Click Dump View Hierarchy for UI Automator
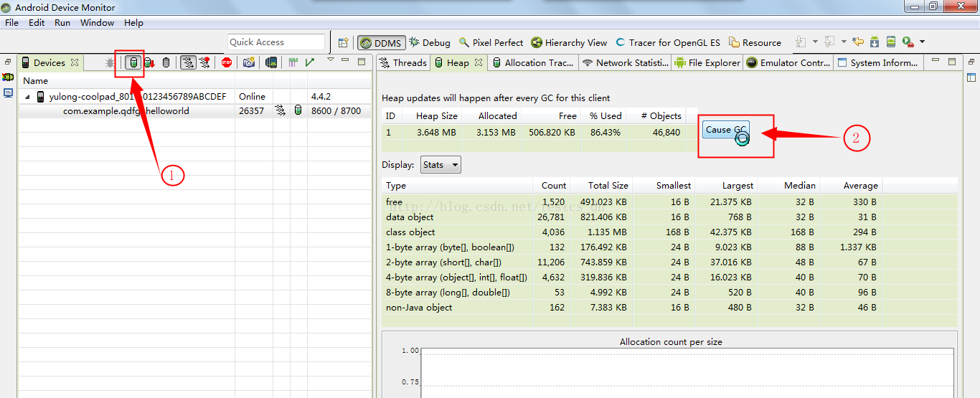 [x=271, y=63]
